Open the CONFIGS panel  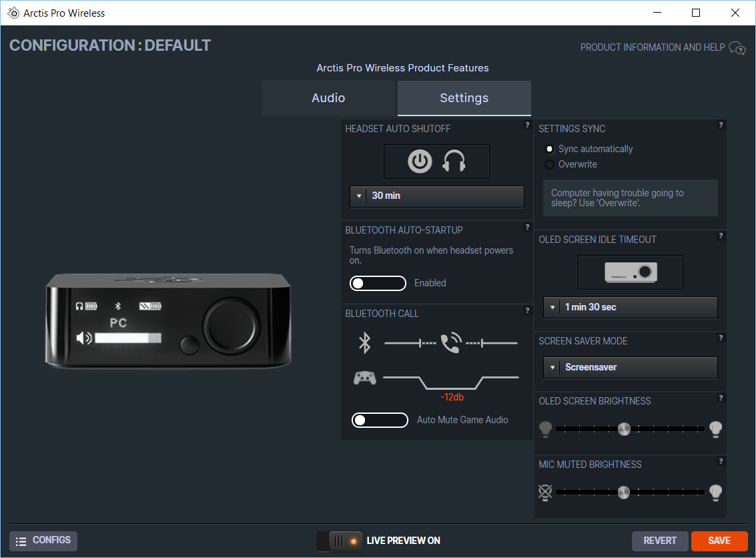click(x=43, y=541)
